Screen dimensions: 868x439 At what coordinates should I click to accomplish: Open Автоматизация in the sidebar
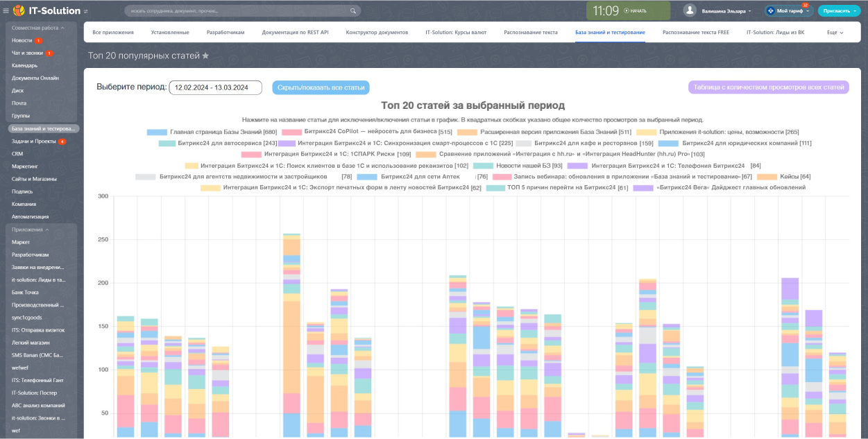pyautogui.click(x=30, y=216)
